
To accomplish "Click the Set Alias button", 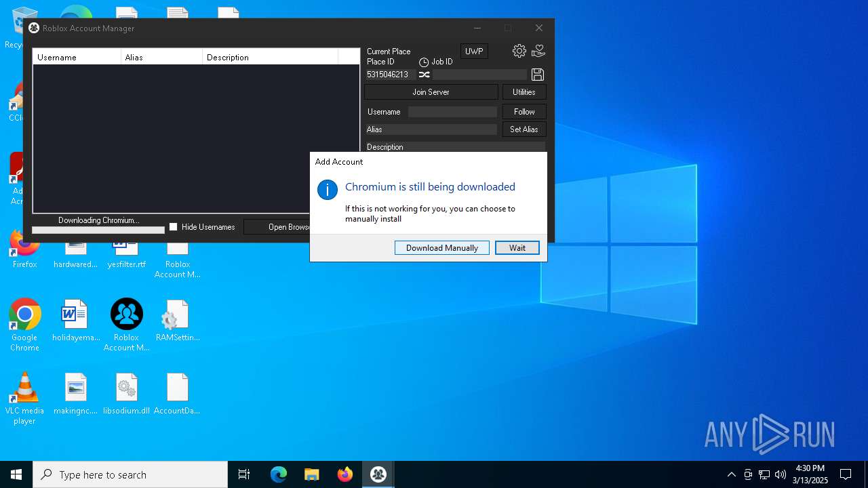I will pyautogui.click(x=524, y=129).
